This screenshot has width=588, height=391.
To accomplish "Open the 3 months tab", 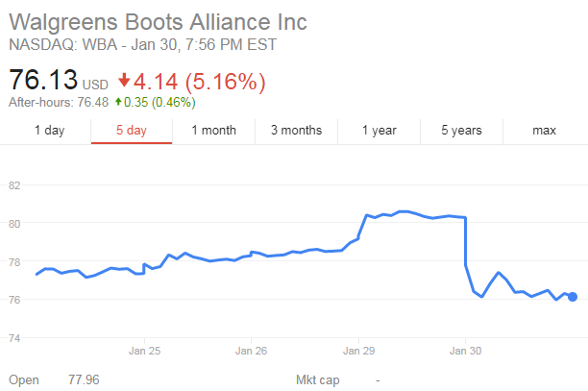I will coord(296,131).
